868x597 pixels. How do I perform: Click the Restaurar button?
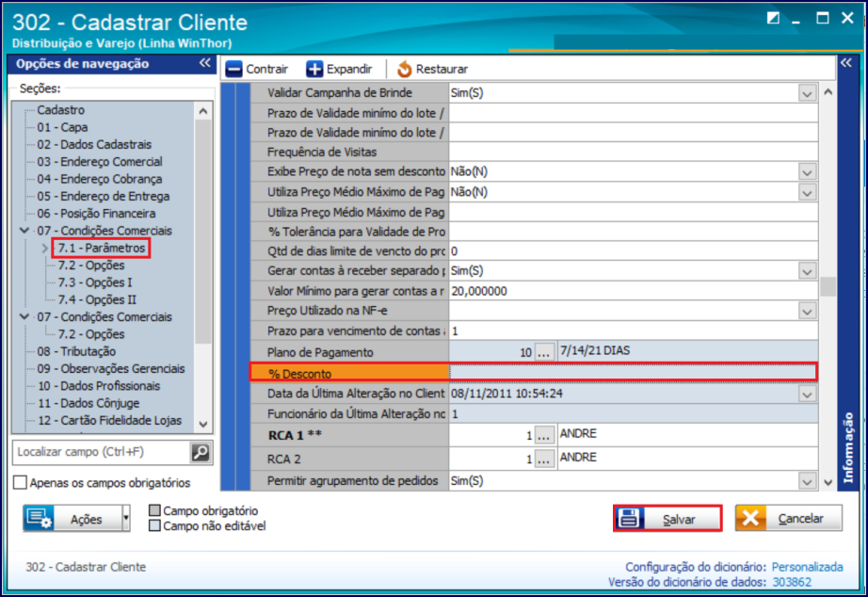tap(433, 70)
